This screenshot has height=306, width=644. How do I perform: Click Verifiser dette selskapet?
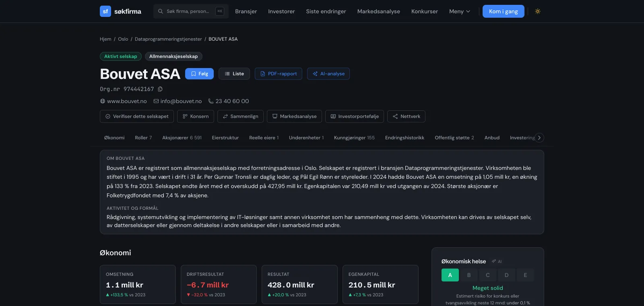tap(137, 116)
